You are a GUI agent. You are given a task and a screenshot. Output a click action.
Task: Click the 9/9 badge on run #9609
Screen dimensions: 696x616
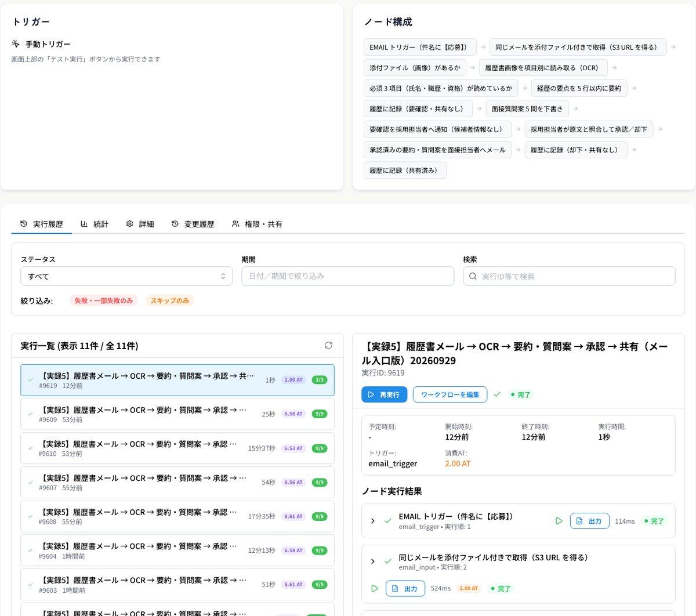[320, 414]
